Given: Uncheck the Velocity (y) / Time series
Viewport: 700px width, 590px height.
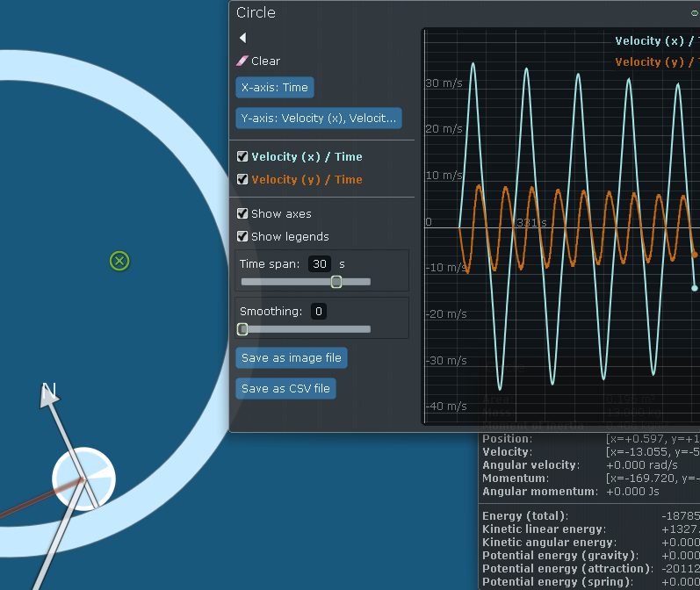Looking at the screenshot, I should click(x=243, y=179).
